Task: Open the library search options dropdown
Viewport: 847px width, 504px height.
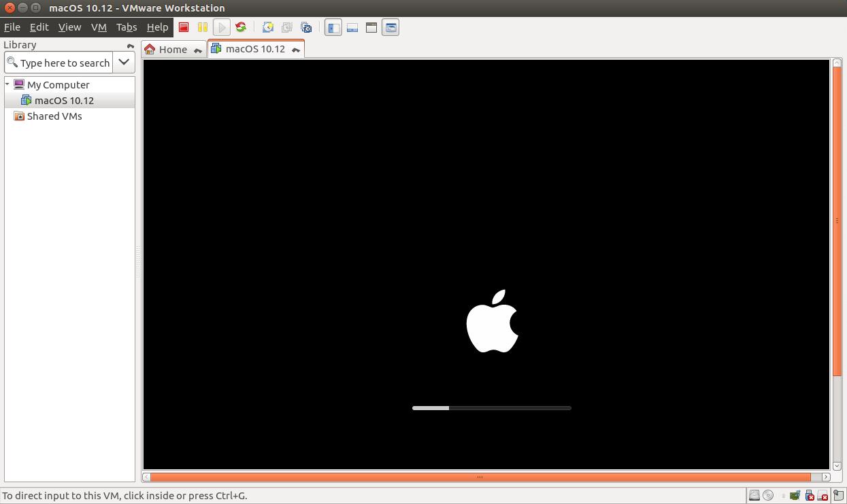Action: 124,62
